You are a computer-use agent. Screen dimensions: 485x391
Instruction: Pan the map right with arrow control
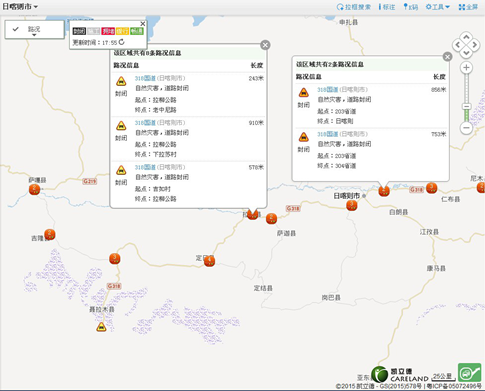(x=475, y=45)
